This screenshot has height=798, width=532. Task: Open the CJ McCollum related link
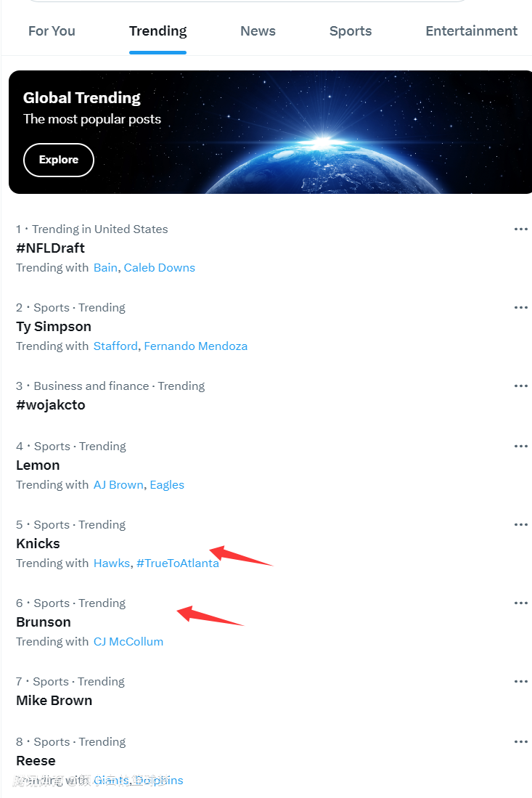128,642
